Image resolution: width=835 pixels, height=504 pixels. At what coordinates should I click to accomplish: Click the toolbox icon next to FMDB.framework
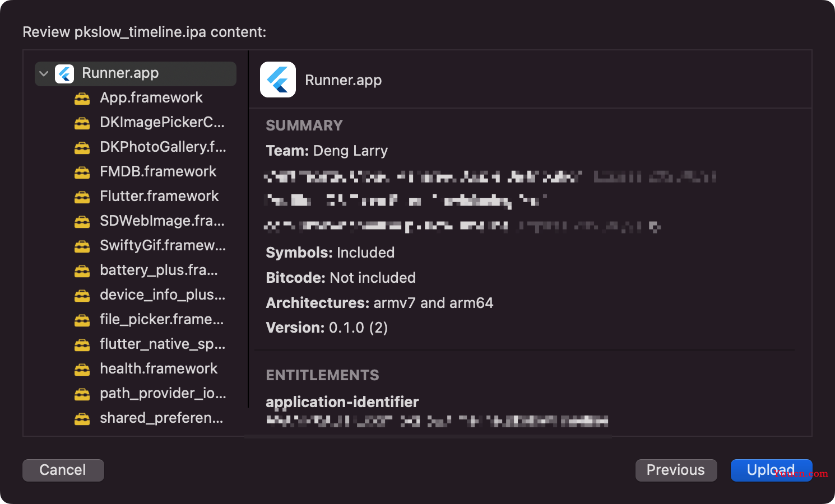(82, 172)
